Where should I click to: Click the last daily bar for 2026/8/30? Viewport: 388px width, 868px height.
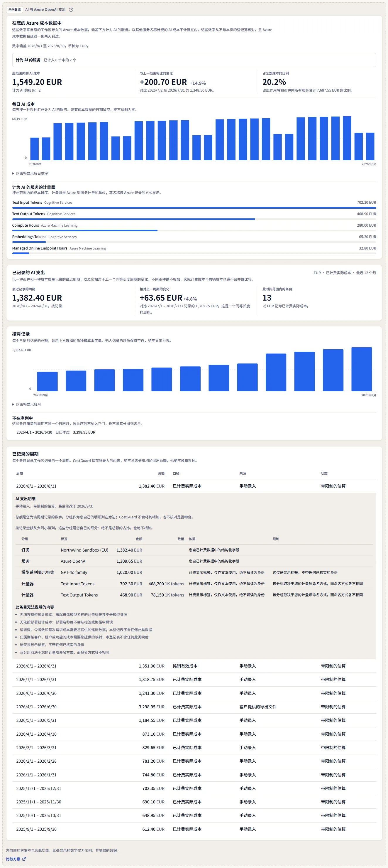coord(370,146)
